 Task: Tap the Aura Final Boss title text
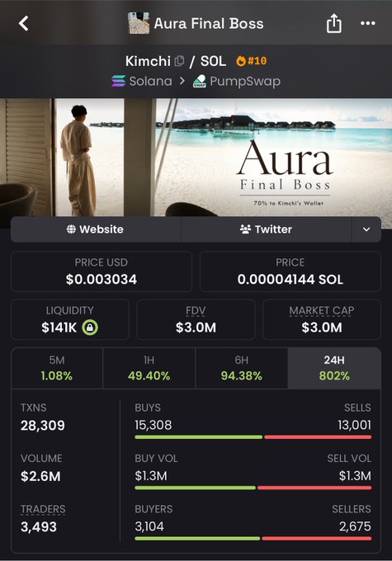click(209, 24)
